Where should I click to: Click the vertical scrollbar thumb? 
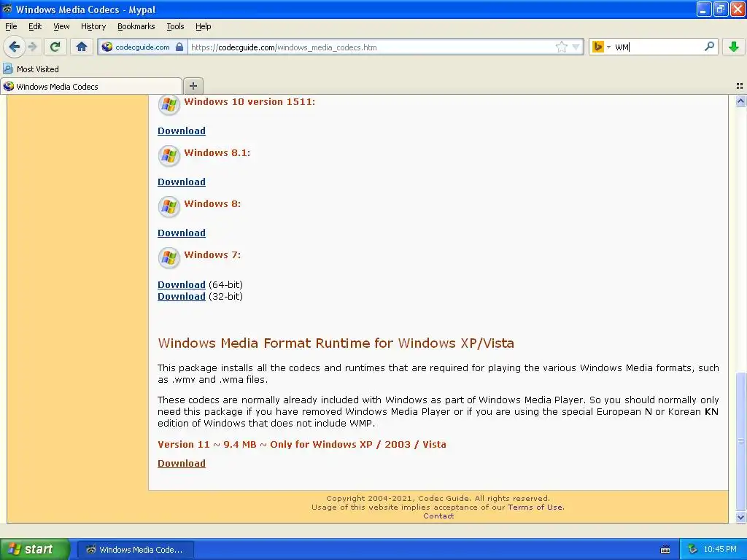click(740, 441)
